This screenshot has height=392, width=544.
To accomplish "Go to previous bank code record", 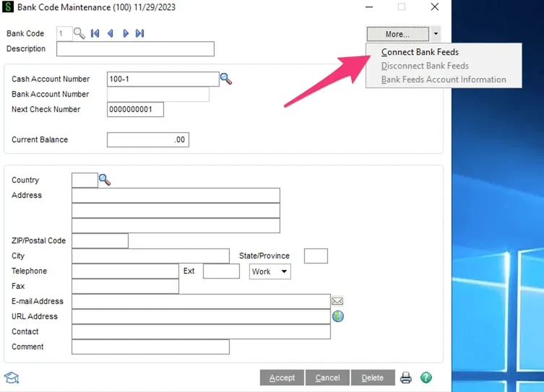I will coord(111,34).
